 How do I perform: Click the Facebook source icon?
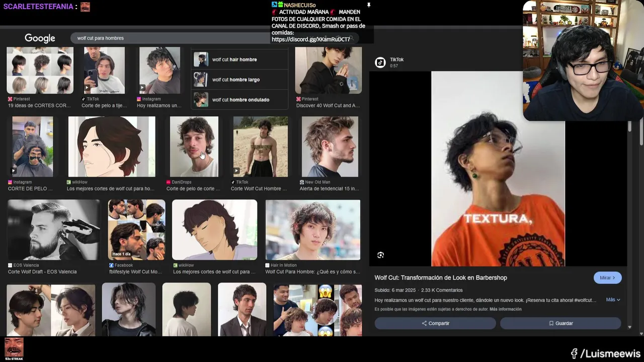(x=111, y=265)
